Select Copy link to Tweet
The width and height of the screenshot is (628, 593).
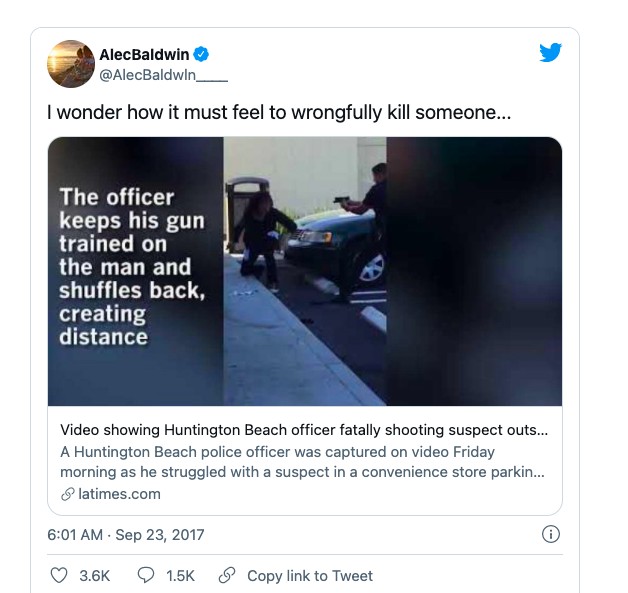coord(309,575)
